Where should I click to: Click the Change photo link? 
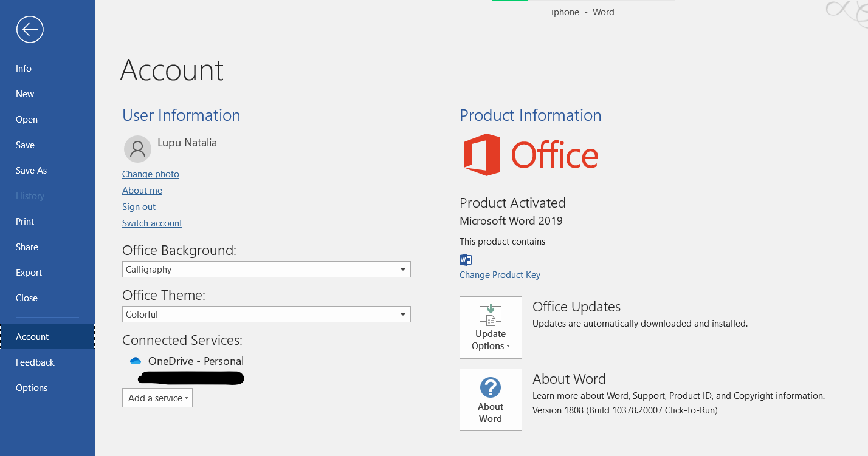(151, 174)
